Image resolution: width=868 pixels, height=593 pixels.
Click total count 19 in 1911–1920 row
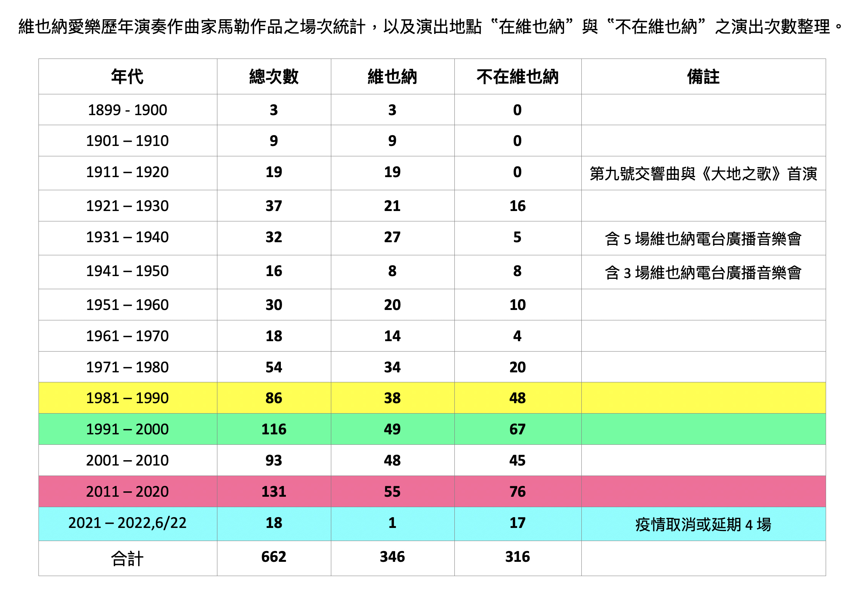pos(274,172)
